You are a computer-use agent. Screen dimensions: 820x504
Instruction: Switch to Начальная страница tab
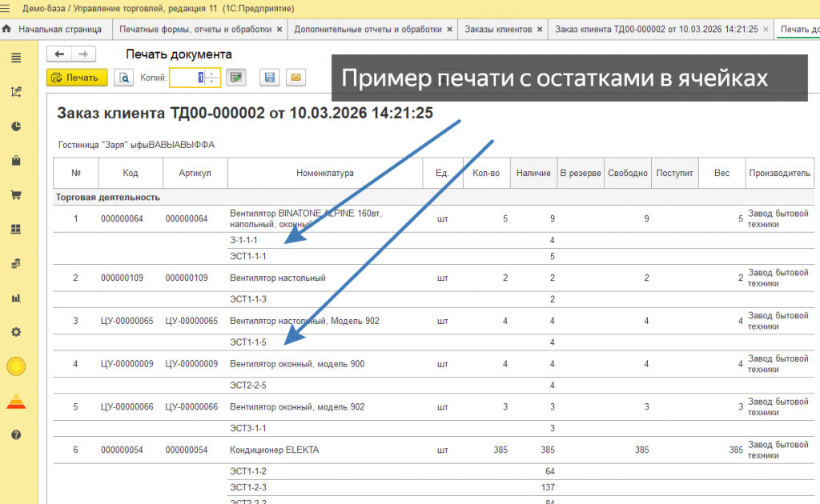pos(60,30)
